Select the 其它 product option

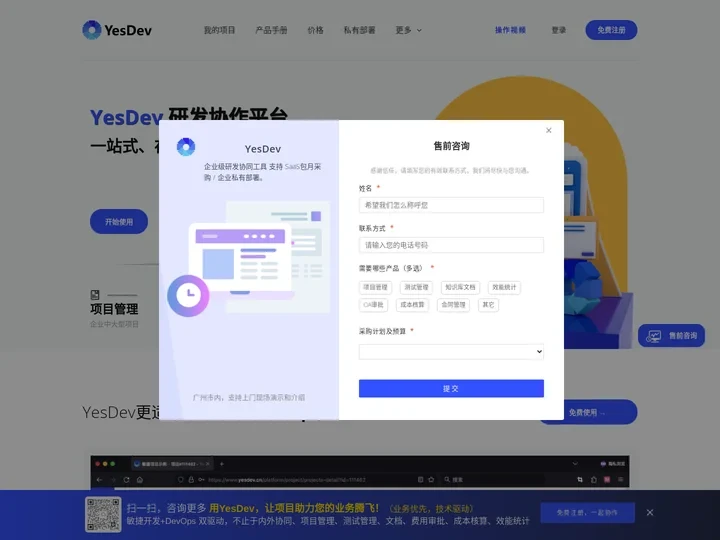click(488, 305)
